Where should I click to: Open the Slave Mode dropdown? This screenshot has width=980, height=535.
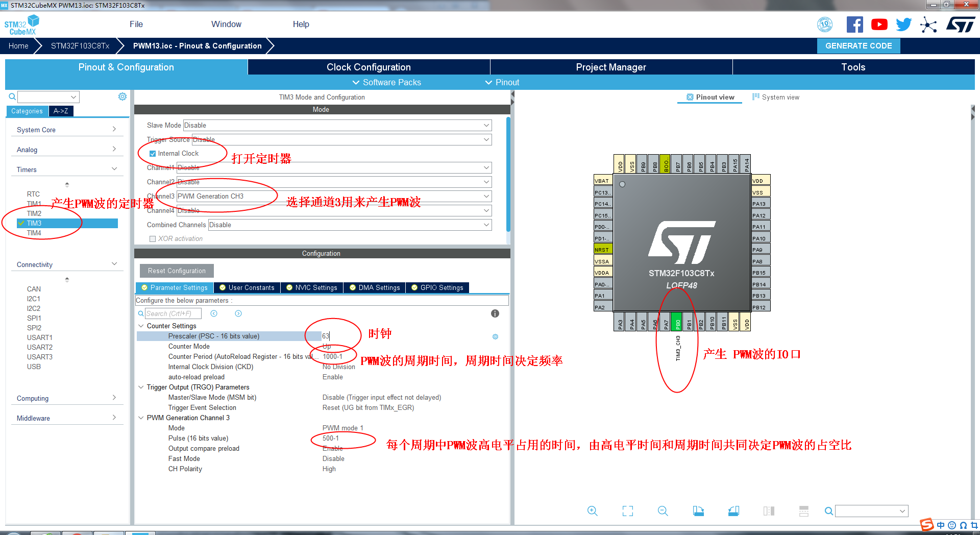[487, 125]
